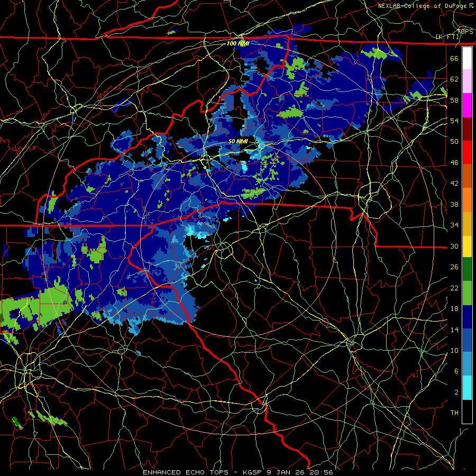476x476 pixels.
Task: Click the magenta swatch between 58 and 54
Action: (467, 105)
